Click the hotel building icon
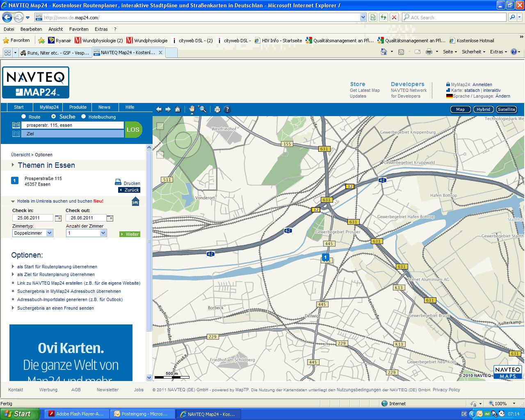The width and height of the screenshot is (525, 420). [136, 201]
